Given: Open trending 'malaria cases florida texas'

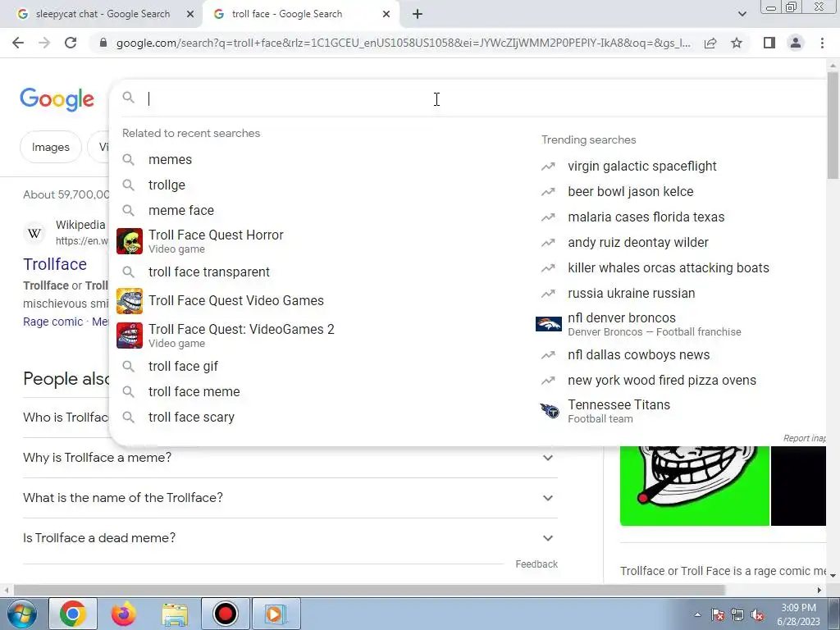Looking at the screenshot, I should point(646,217).
